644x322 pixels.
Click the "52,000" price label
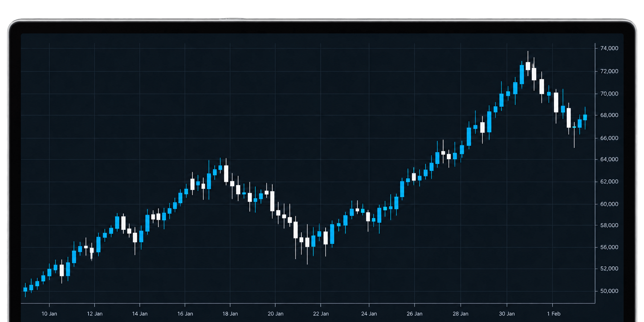609,269
